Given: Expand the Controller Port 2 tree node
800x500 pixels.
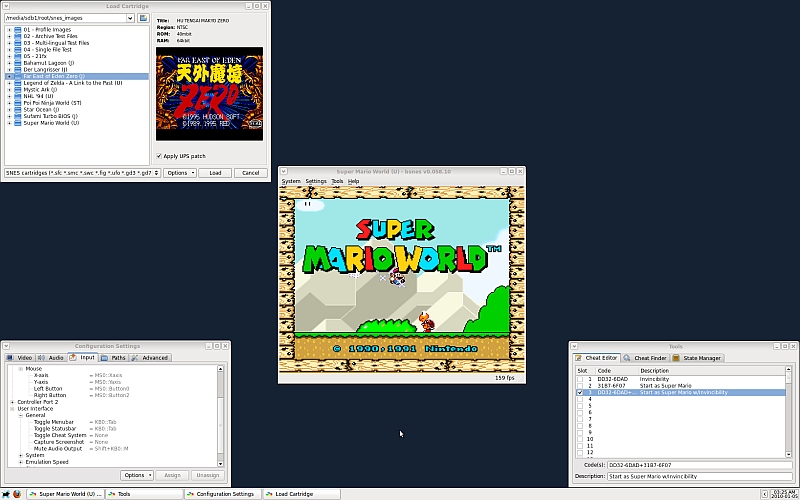Looking at the screenshot, I should [12, 402].
